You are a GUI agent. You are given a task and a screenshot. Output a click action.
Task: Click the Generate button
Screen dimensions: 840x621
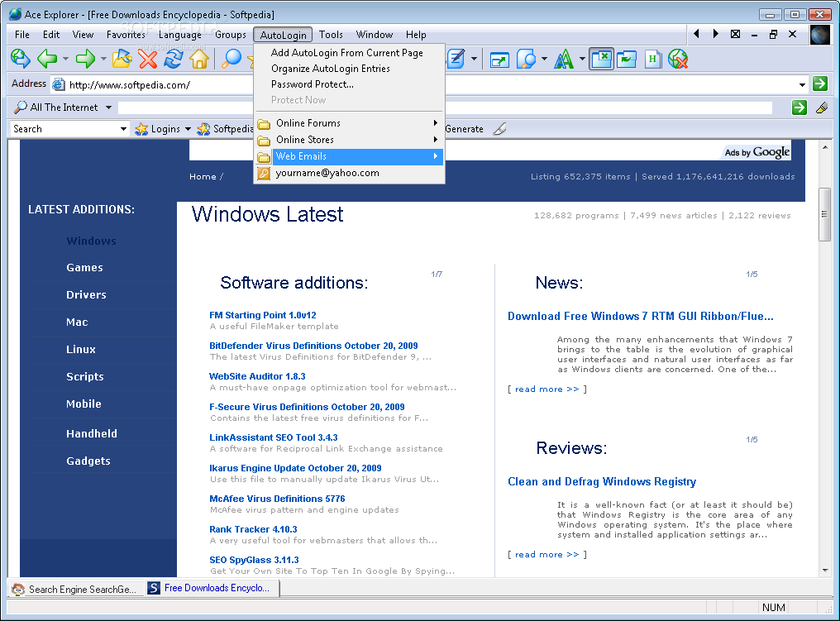(464, 129)
